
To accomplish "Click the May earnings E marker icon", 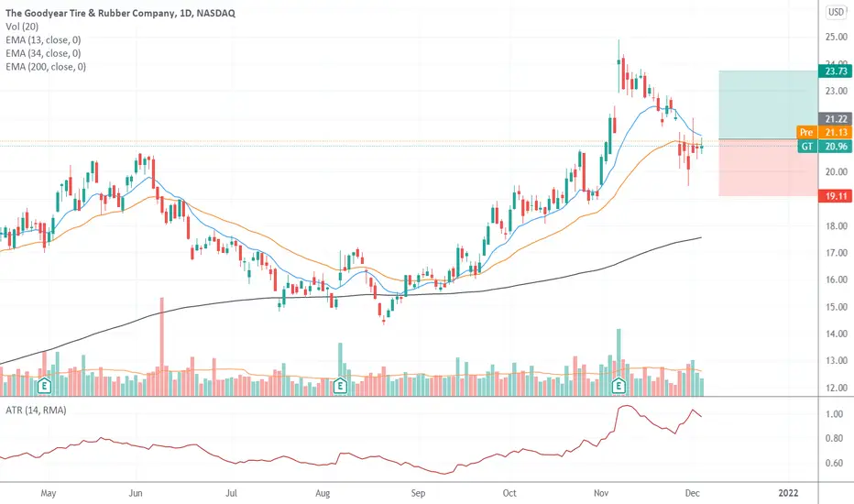I will point(45,387).
